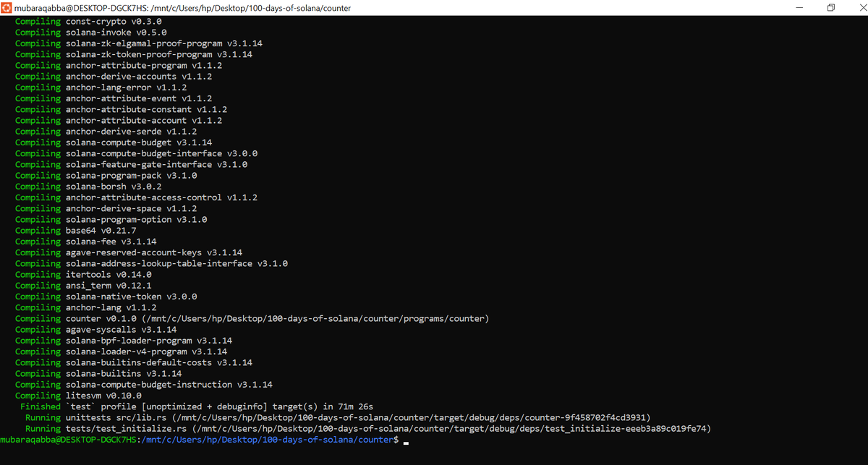Image resolution: width=868 pixels, height=465 pixels.
Task: Click the line 'Compiling solana-invoke v0.5.0'
Action: pos(91,32)
